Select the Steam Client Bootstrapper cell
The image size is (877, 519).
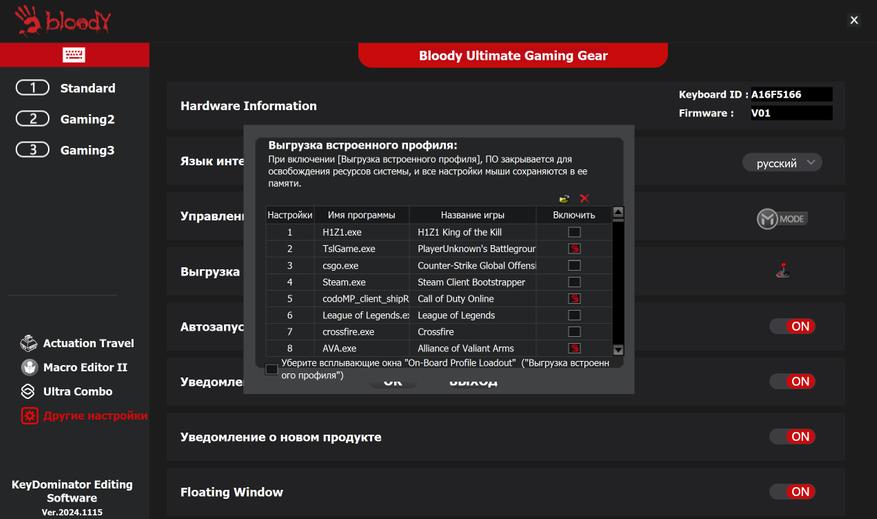click(x=473, y=282)
